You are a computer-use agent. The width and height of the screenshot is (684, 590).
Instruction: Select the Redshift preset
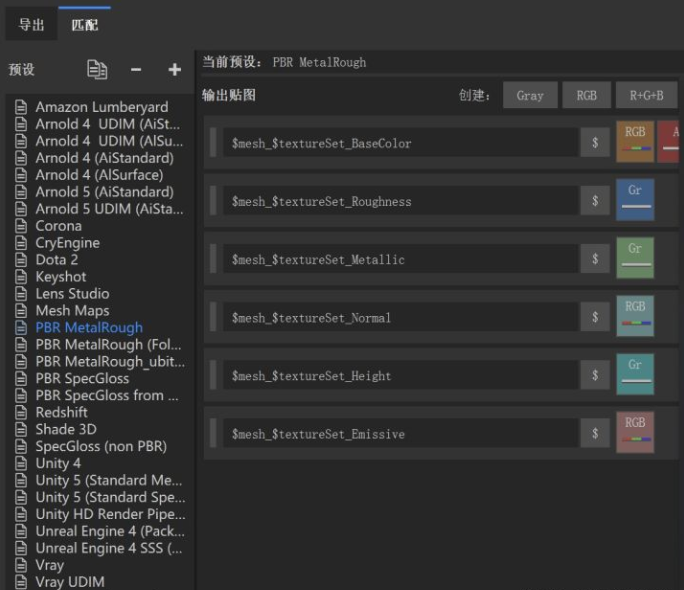(x=62, y=413)
